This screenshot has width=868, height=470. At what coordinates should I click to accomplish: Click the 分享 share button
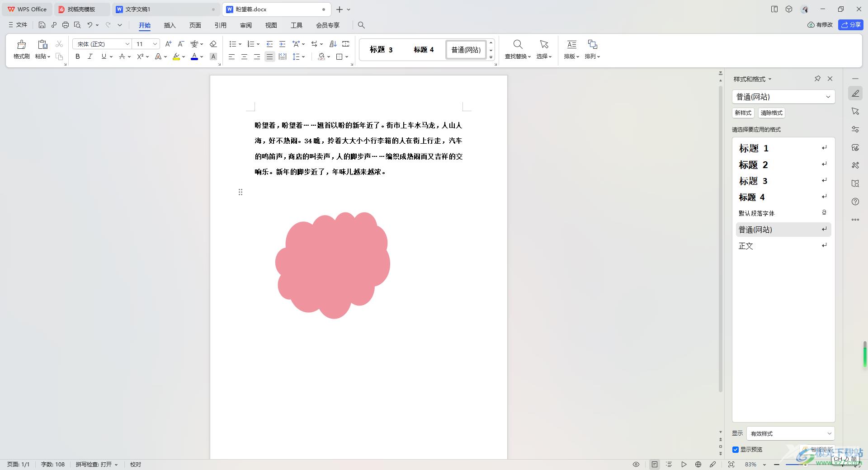[x=851, y=25]
